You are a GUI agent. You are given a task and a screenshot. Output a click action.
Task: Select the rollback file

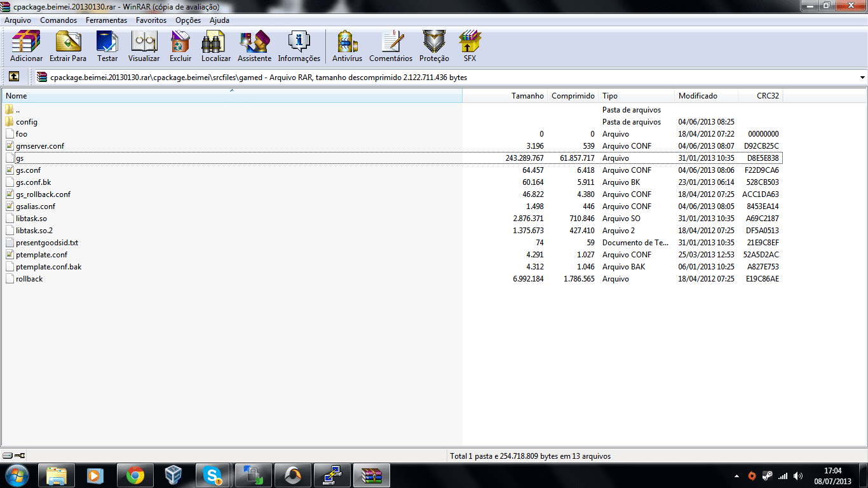click(29, 279)
